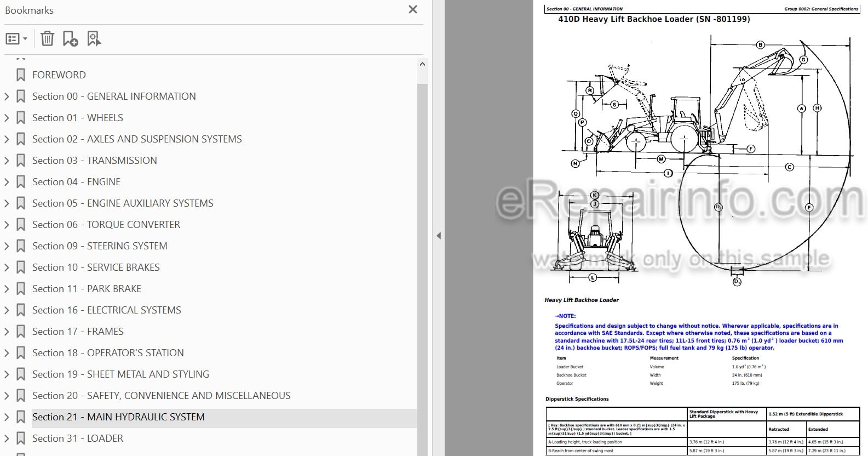Click bookmark icon beside Section 21

pos(21,417)
